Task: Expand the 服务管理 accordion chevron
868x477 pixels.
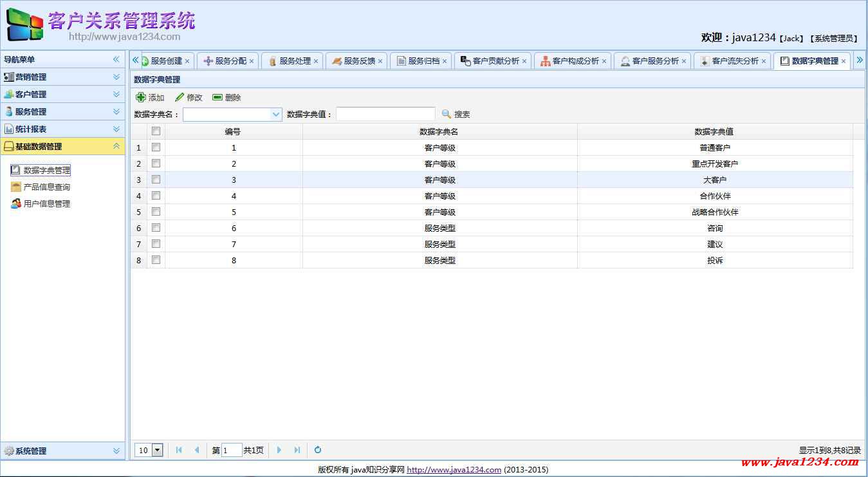Action: coord(116,111)
